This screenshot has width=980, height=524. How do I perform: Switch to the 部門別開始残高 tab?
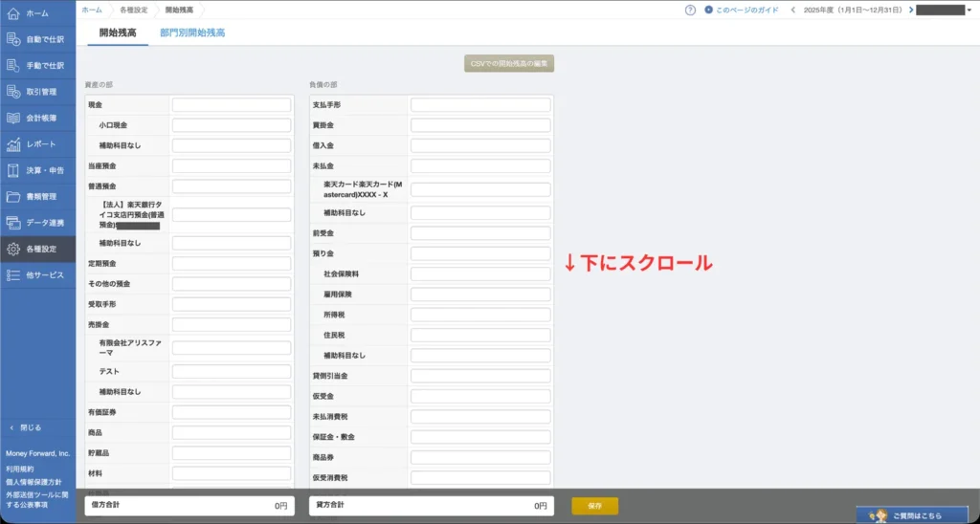coord(192,33)
